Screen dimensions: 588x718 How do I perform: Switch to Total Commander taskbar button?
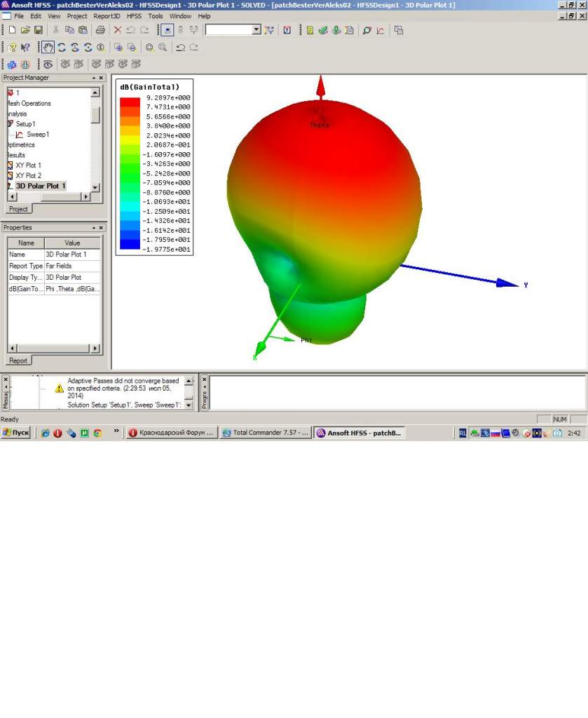click(266, 432)
